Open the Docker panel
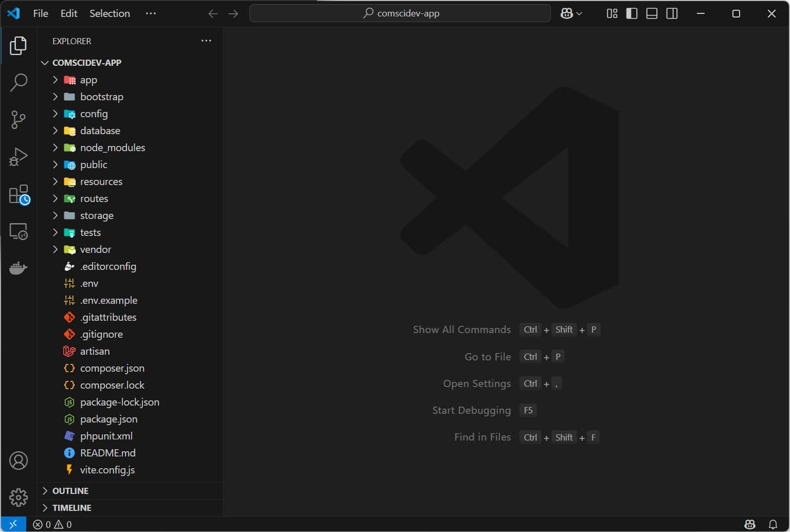Viewport: 790px width, 532px height. click(19, 268)
